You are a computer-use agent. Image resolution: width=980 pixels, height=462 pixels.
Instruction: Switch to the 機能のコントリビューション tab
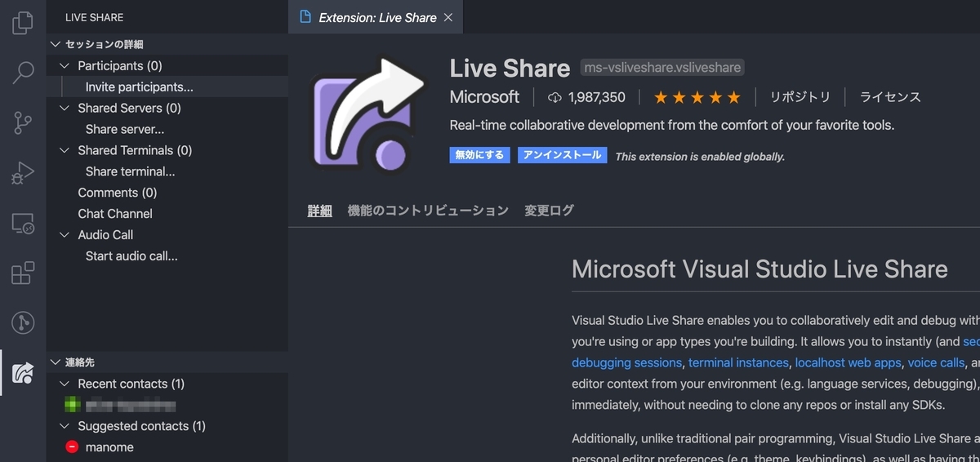pyautogui.click(x=428, y=211)
